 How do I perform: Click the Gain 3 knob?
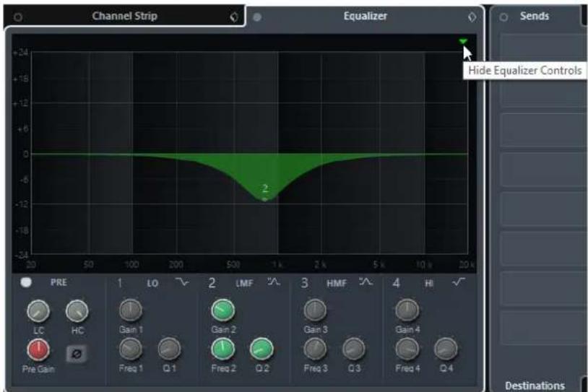click(x=315, y=310)
